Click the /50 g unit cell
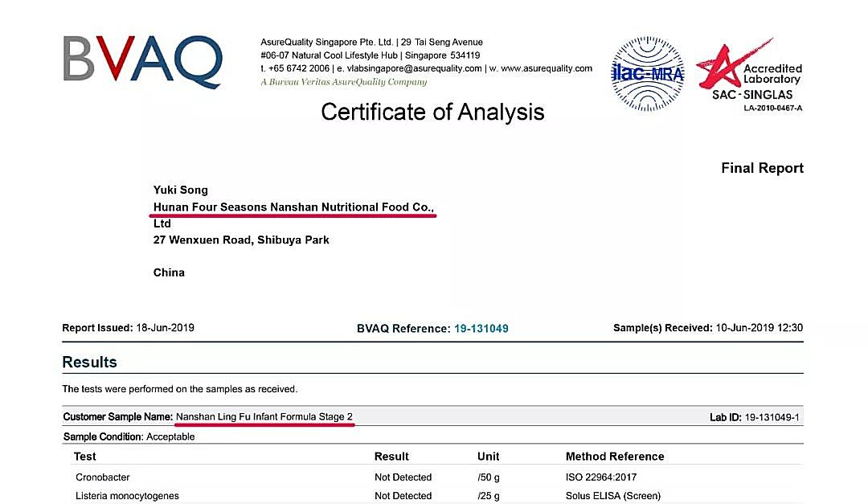Viewport: 868px width, 504px height. click(489, 477)
